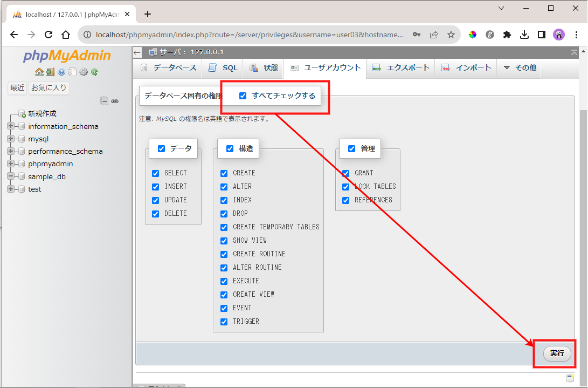Switch to the SQL tab
This screenshot has width=588, height=388.
223,68
